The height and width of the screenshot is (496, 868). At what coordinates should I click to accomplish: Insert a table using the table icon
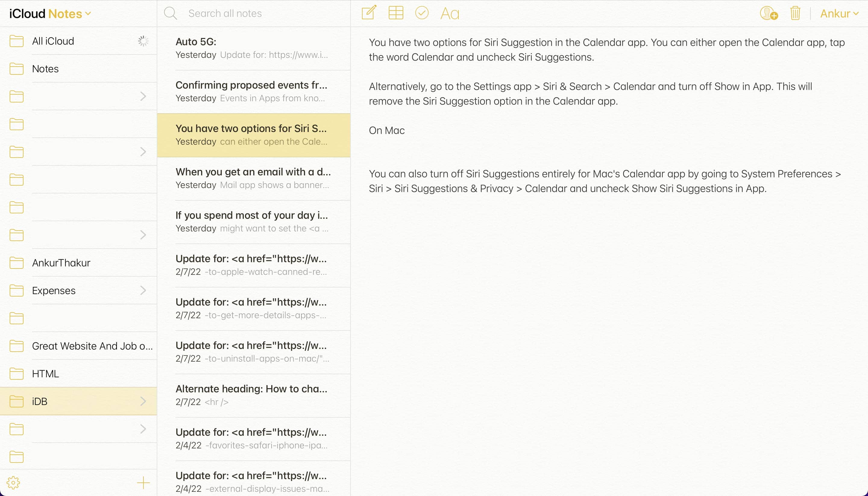pos(395,13)
